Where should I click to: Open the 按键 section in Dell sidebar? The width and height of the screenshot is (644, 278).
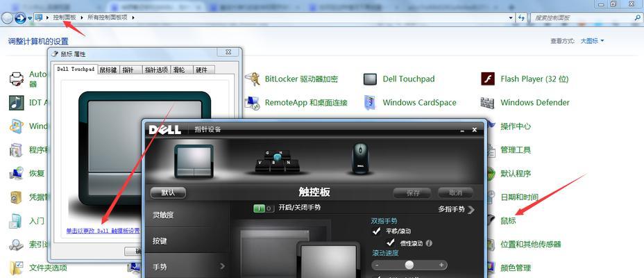click(x=187, y=240)
